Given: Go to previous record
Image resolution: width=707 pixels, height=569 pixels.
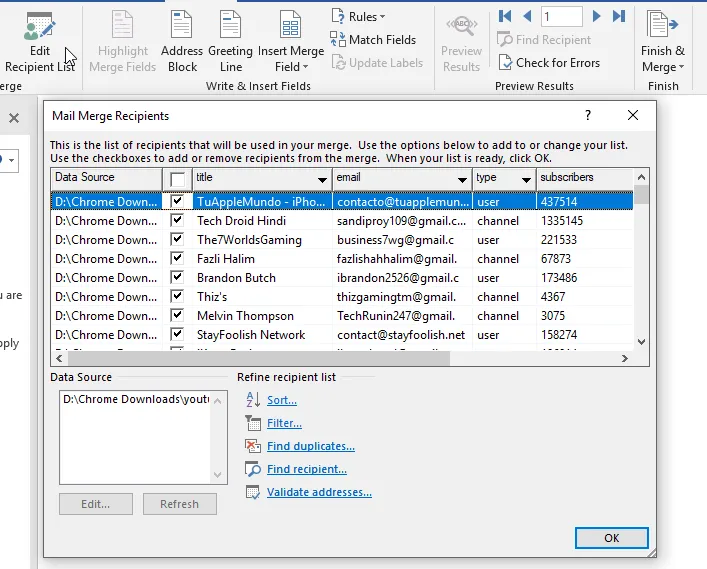Looking at the screenshot, I should coord(527,17).
